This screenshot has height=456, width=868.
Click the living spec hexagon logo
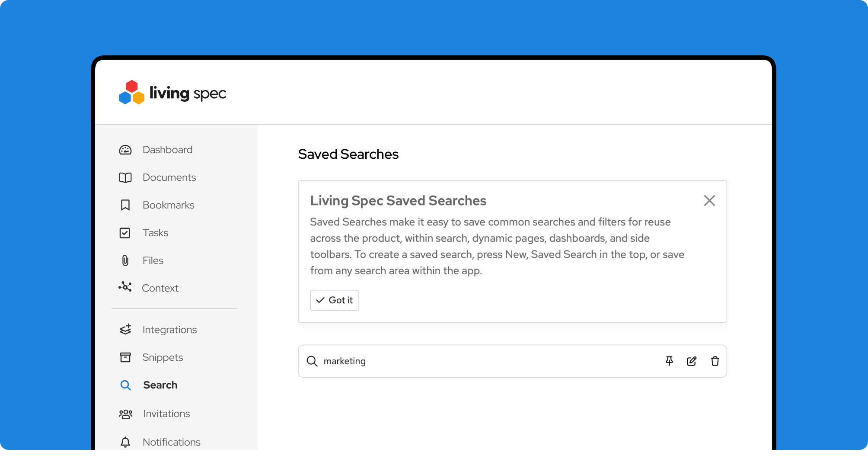coord(131,93)
